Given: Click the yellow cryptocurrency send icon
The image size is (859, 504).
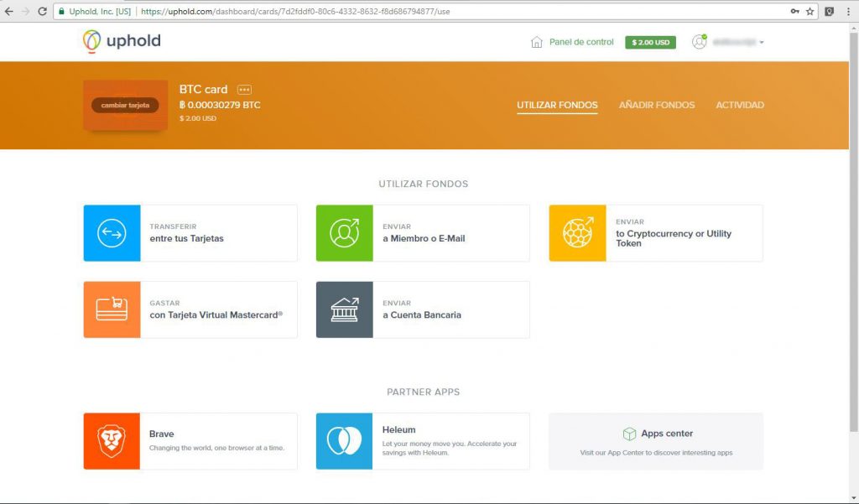Looking at the screenshot, I should pos(577,233).
